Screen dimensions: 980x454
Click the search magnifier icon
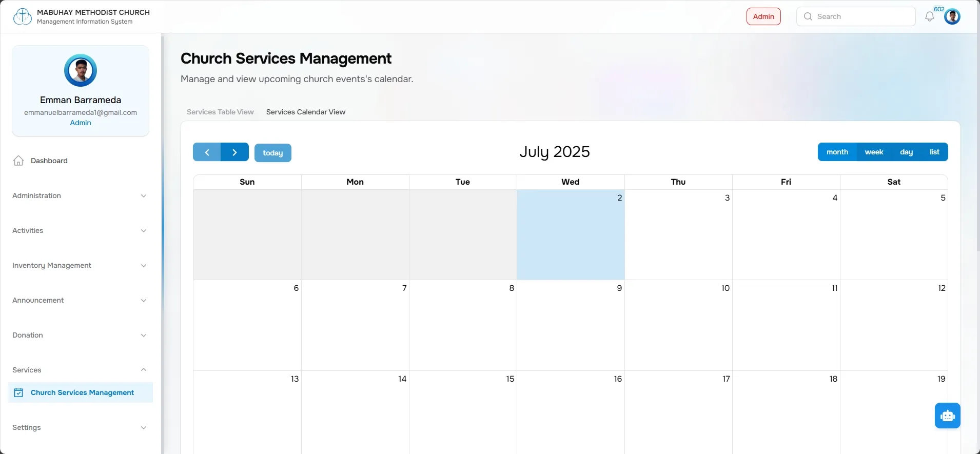pyautogui.click(x=808, y=16)
